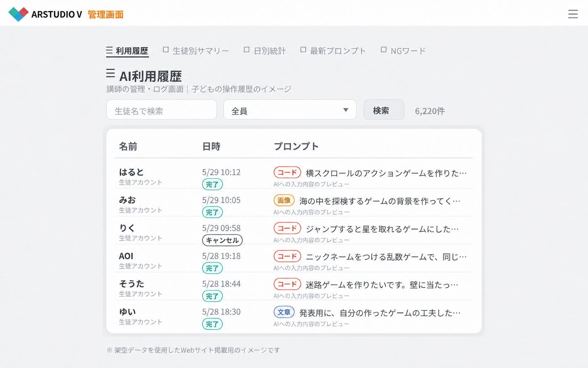Click the 検索 button

click(384, 110)
